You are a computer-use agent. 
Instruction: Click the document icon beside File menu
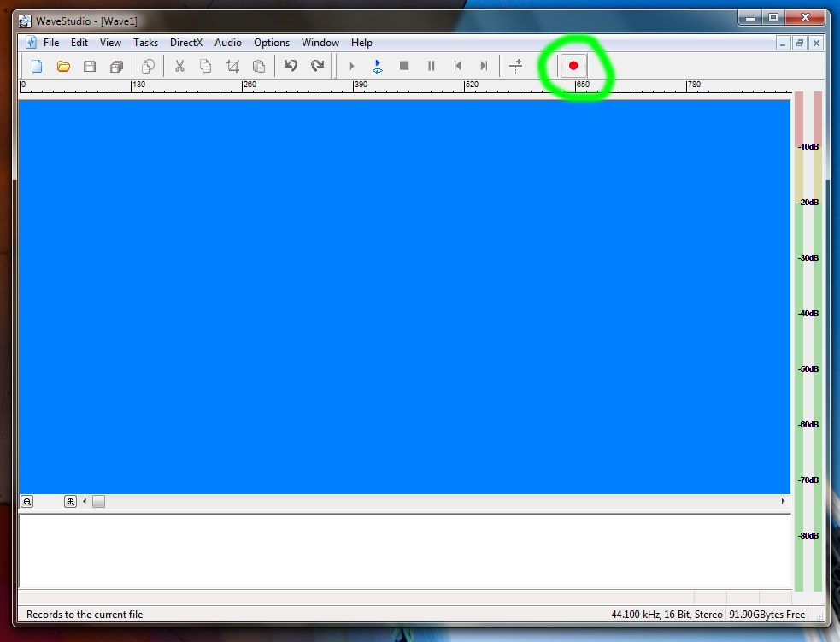pyautogui.click(x=31, y=43)
